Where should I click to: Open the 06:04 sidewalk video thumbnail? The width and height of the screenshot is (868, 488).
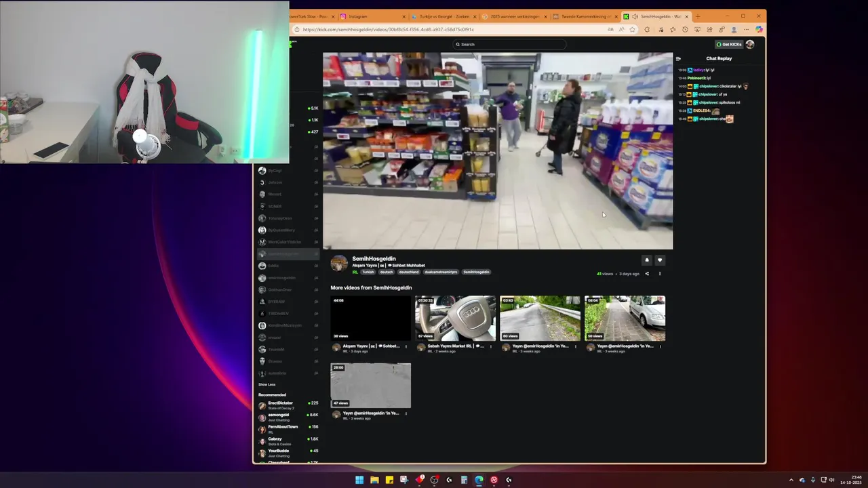click(x=625, y=318)
